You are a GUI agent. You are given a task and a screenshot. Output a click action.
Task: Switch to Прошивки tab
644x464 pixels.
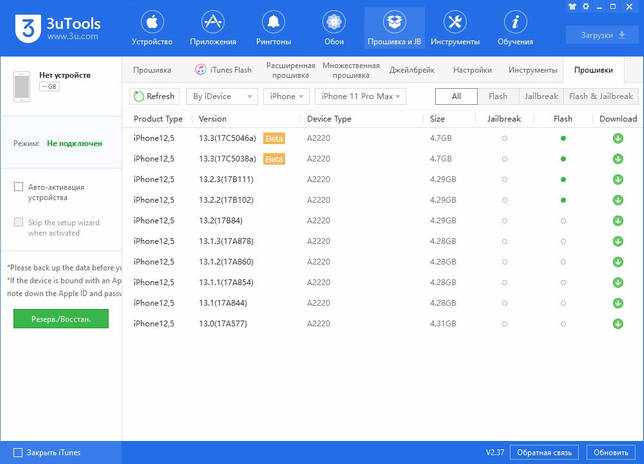(x=593, y=70)
